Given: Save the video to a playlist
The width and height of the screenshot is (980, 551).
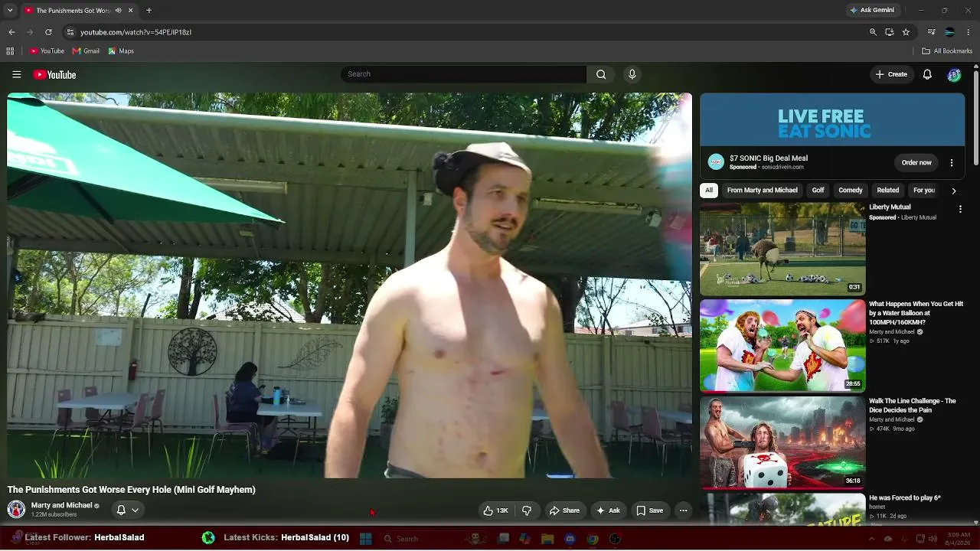Looking at the screenshot, I should click(650, 510).
